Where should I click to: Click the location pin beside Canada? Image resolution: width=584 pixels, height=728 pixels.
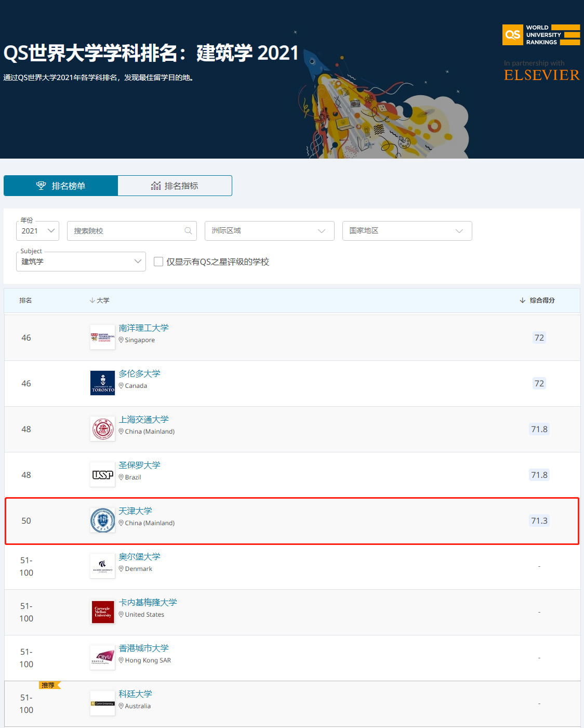(121, 386)
